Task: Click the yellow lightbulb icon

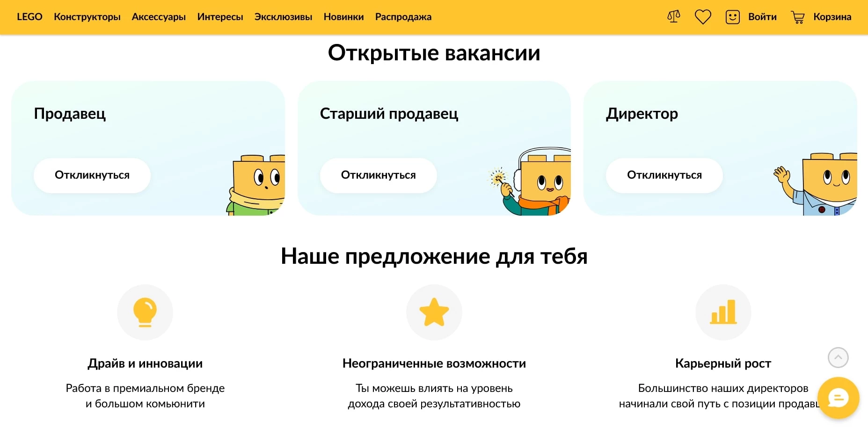Action: (145, 312)
